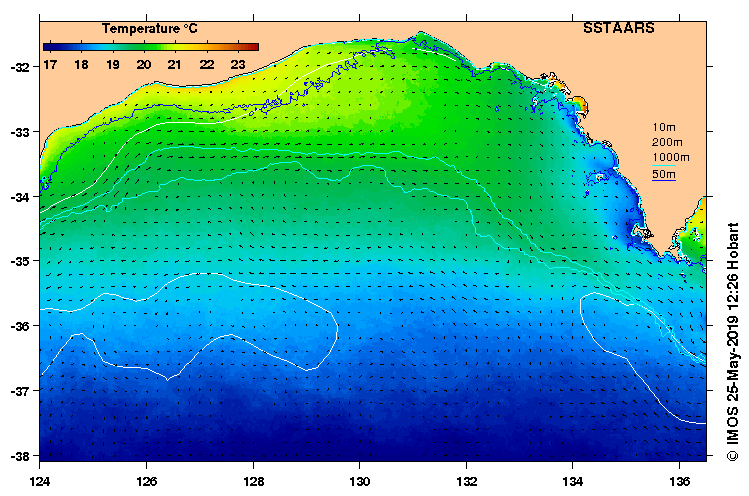This screenshot has height=496, width=749.
Task: Click latitude axis label -38
Action: [20, 456]
